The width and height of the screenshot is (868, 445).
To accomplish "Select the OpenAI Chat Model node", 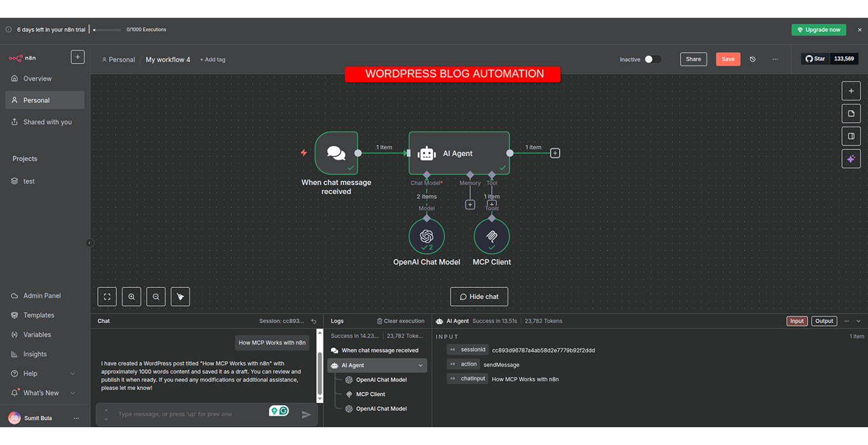I will click(426, 236).
